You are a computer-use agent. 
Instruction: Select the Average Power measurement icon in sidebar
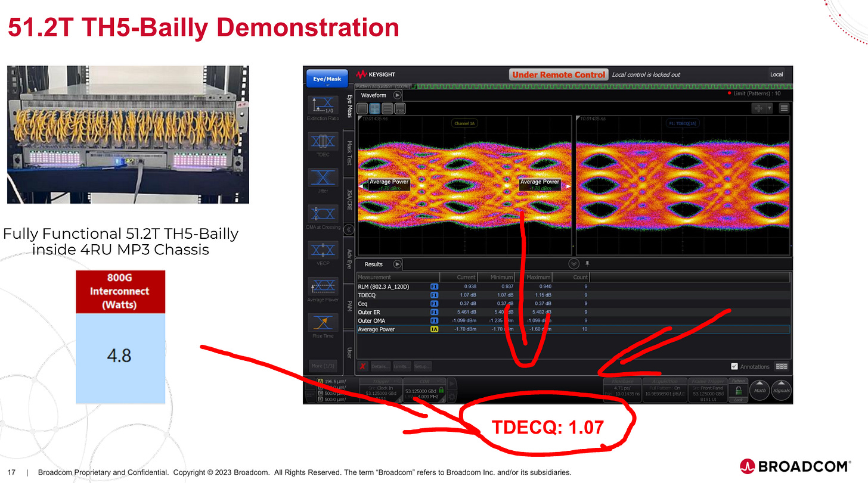[323, 286]
